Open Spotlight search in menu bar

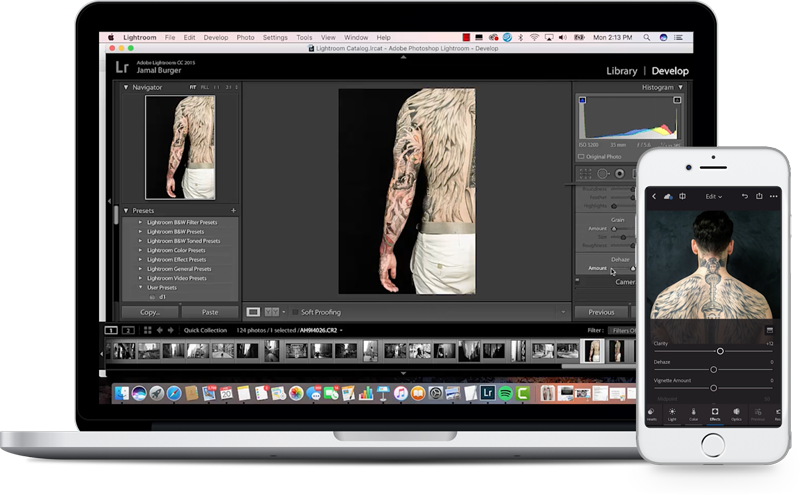coord(646,37)
